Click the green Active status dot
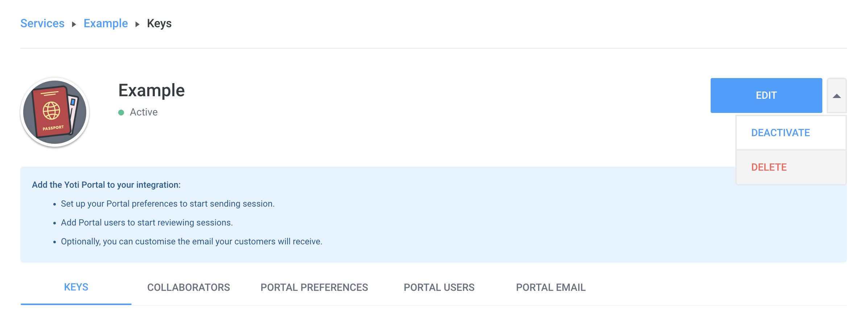Image resolution: width=868 pixels, height=313 pixels. [x=121, y=113]
